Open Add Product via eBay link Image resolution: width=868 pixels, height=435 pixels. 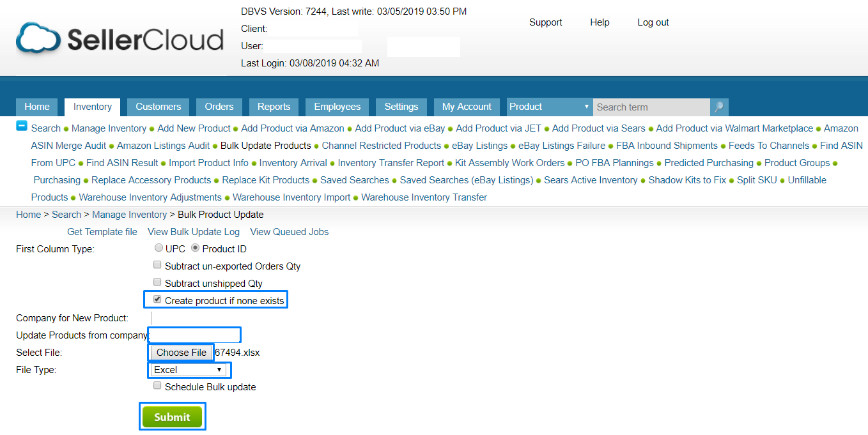pyautogui.click(x=400, y=128)
